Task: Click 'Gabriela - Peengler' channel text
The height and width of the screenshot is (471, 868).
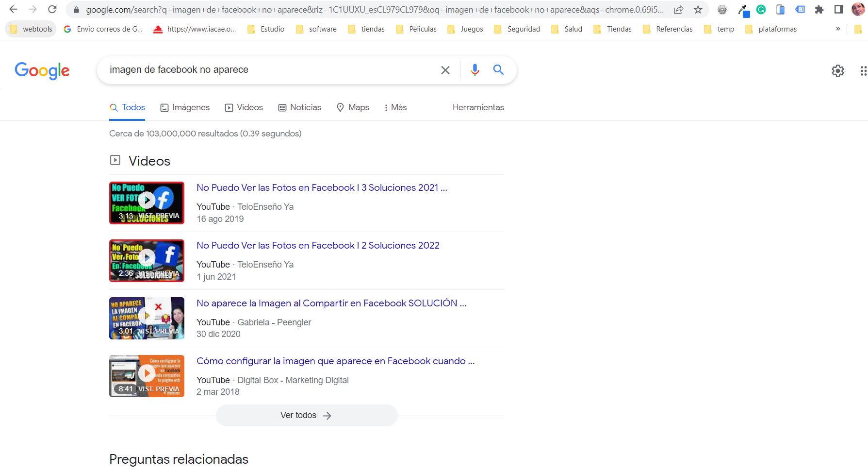Action: point(274,322)
